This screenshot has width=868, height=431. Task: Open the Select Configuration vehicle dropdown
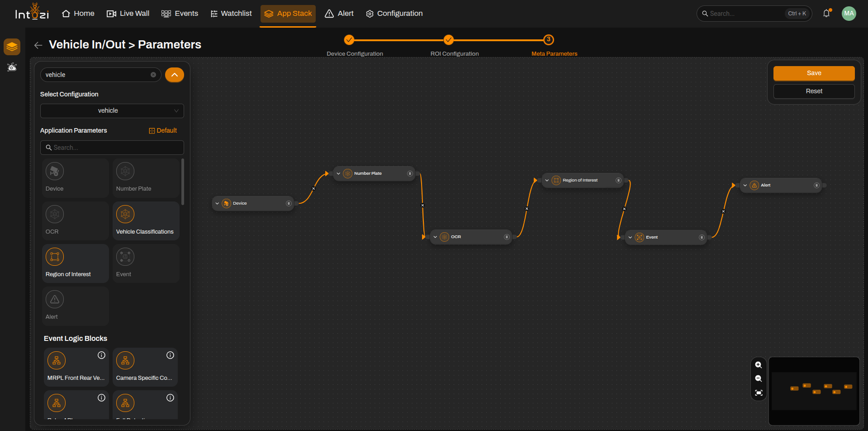click(112, 111)
